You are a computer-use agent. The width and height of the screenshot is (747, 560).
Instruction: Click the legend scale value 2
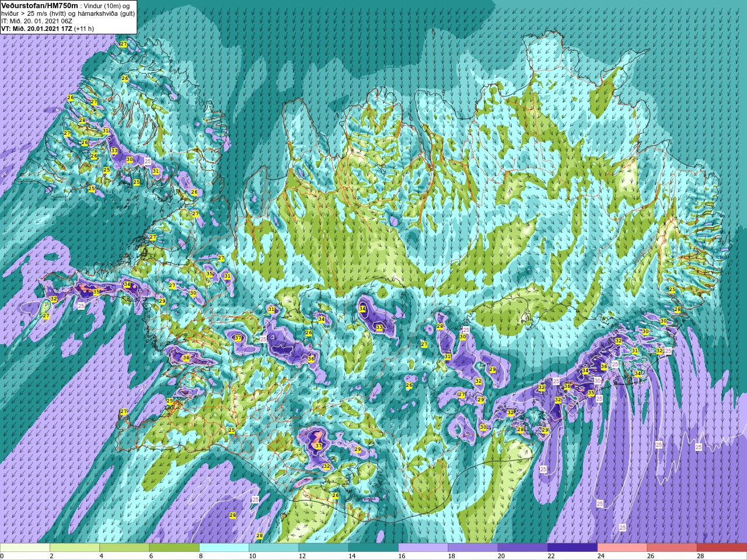(51, 556)
